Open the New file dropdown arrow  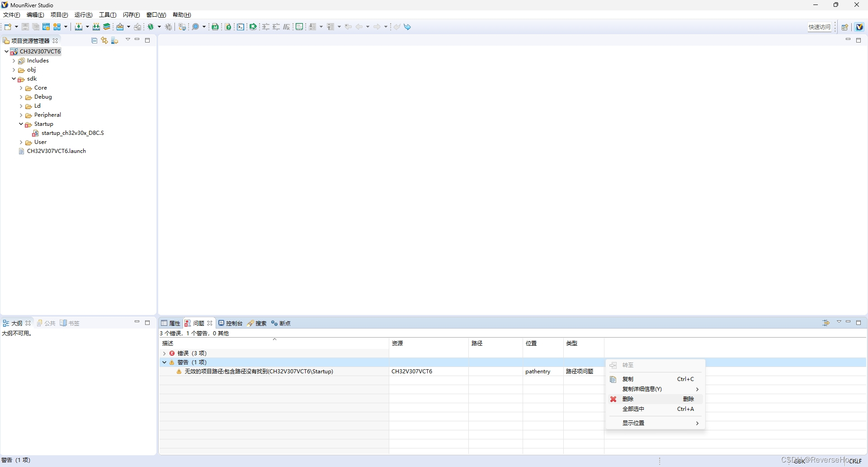(17, 27)
